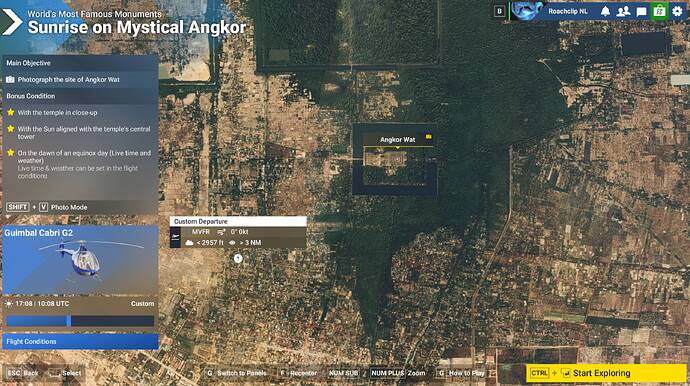Open the settings gear
The height and width of the screenshot is (386, 690).
(x=677, y=11)
